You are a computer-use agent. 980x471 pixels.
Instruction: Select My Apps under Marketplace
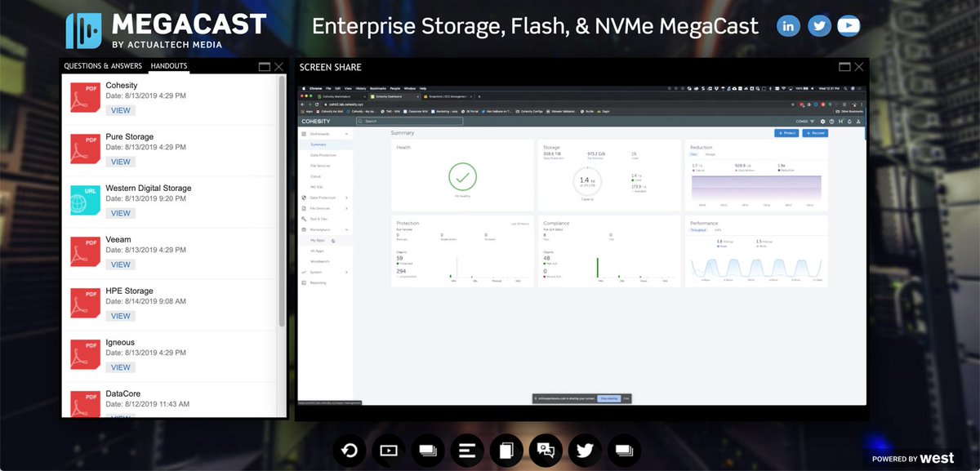point(317,241)
